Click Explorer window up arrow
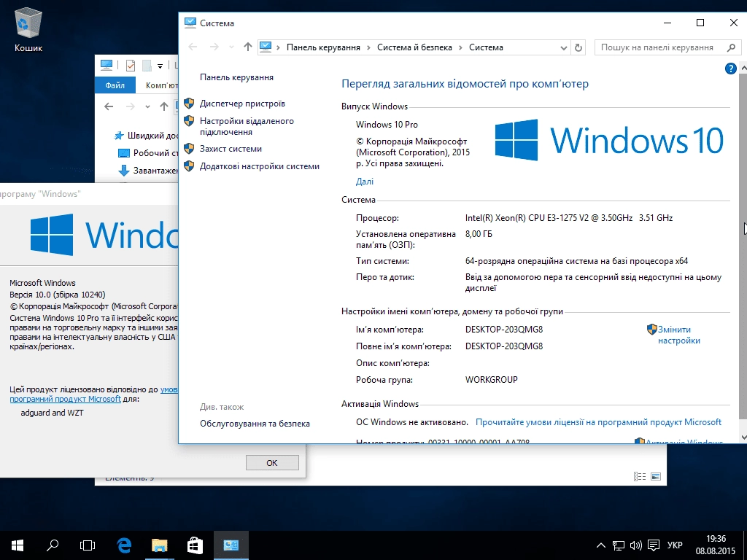The height and width of the screenshot is (560, 747). pyautogui.click(x=164, y=106)
